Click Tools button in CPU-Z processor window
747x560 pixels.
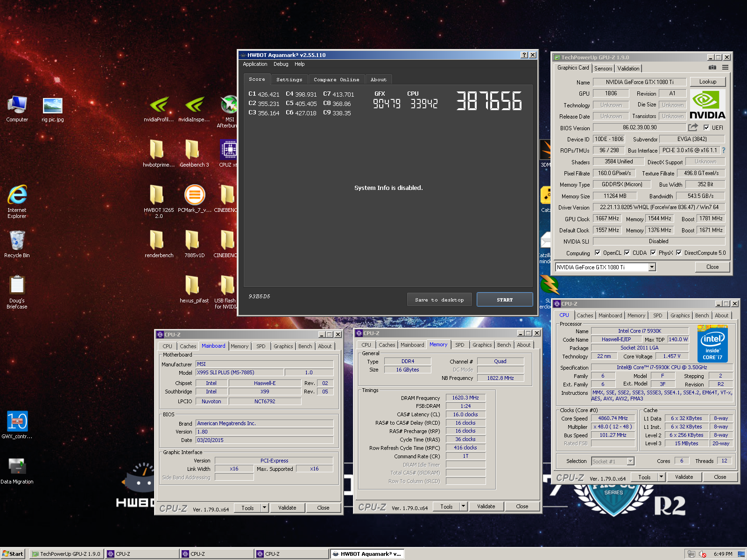[x=645, y=477]
